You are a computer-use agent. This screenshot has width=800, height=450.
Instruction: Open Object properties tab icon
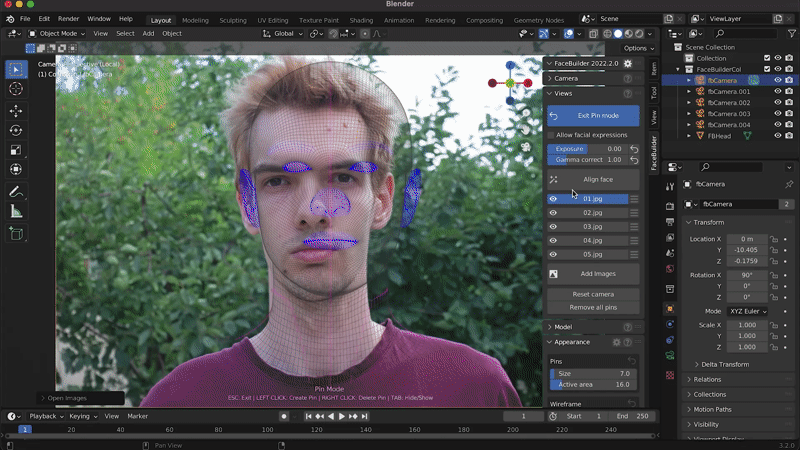(670, 309)
